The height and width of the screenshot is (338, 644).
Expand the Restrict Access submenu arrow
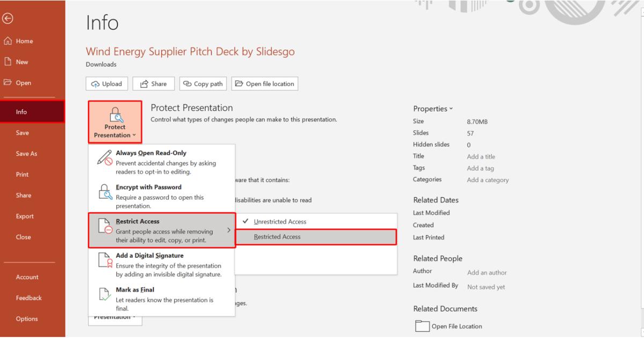point(229,230)
